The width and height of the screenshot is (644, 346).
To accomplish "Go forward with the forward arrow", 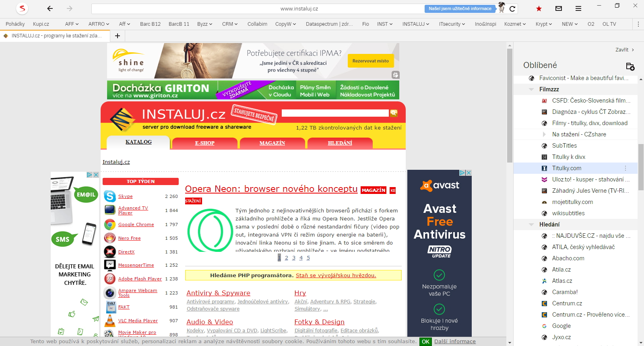I will pos(70,8).
